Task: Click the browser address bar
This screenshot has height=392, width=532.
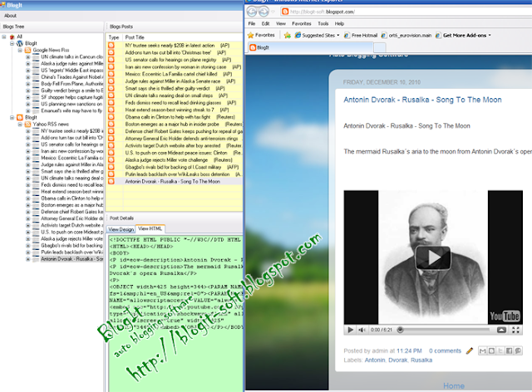Action: pos(407,12)
